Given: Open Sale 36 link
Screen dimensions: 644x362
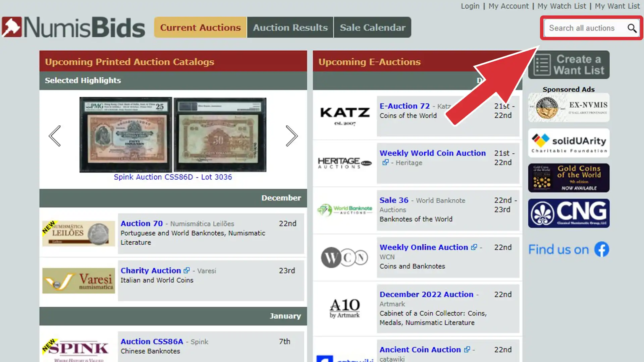Looking at the screenshot, I should tap(394, 200).
